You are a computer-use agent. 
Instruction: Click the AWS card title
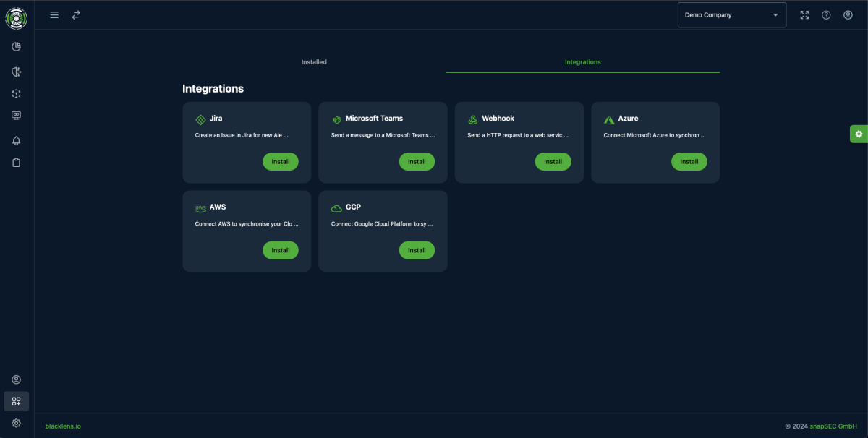(218, 207)
